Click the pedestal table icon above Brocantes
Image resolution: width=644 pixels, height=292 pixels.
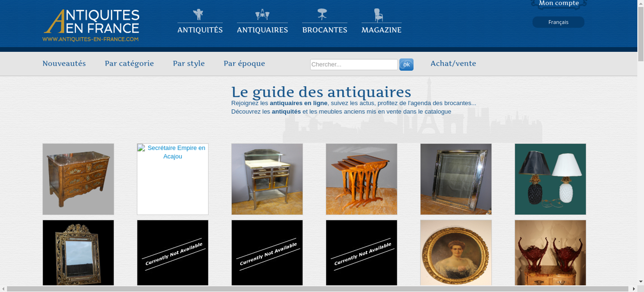click(322, 14)
